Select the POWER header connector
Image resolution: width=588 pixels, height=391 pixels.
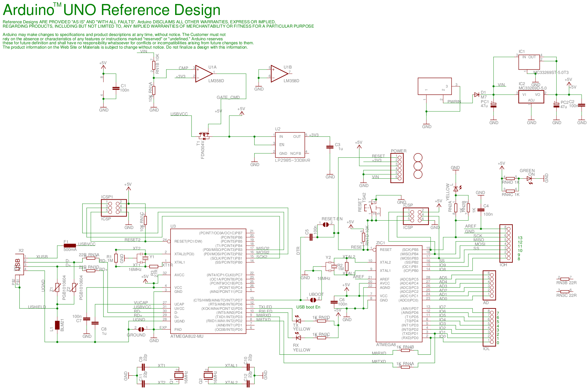pyautogui.click(x=397, y=168)
